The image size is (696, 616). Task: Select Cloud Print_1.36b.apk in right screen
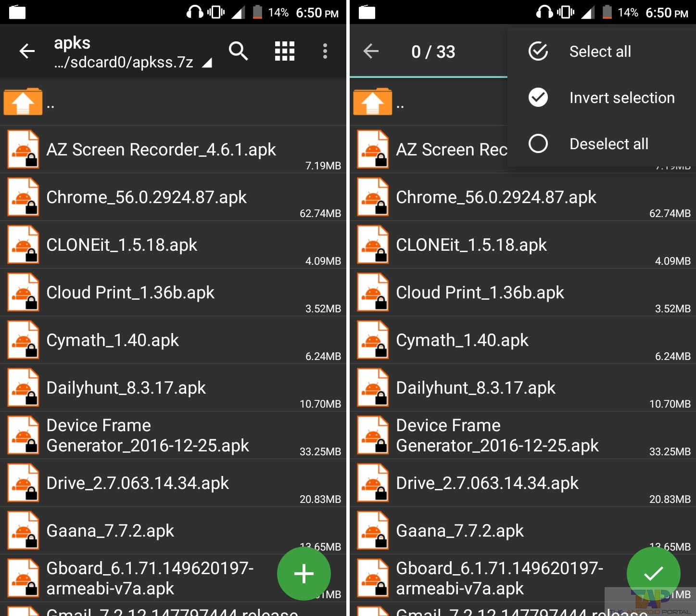tap(523, 292)
